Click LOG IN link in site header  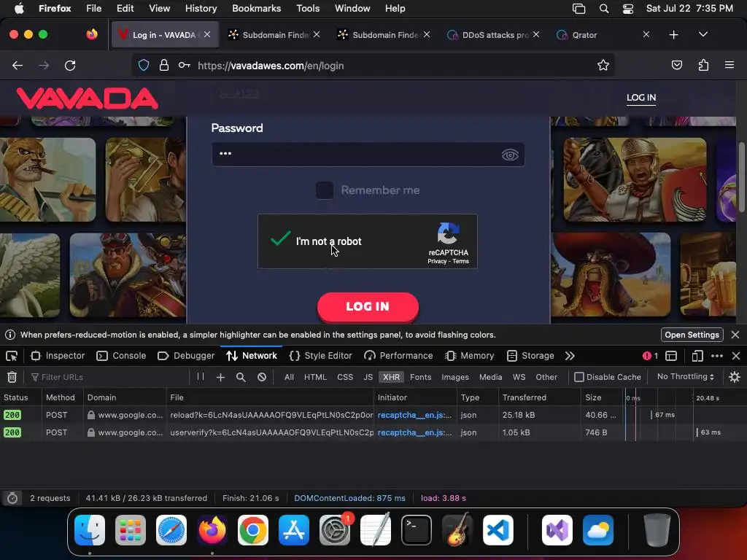(641, 97)
